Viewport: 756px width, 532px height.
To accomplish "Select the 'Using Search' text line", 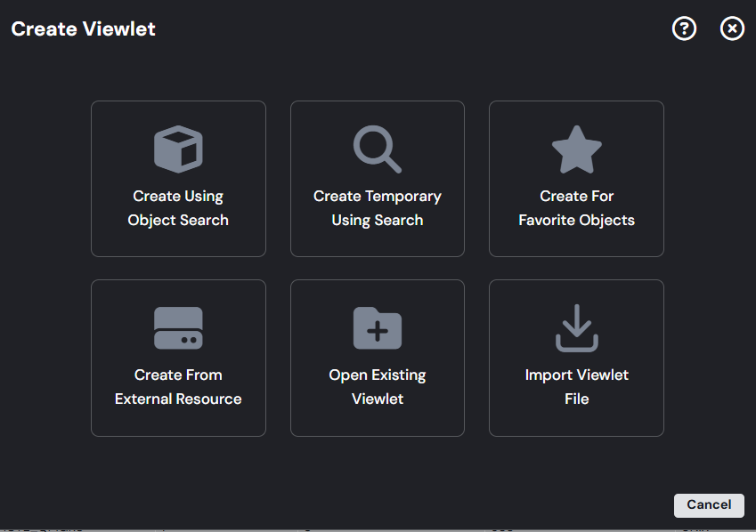I will pos(377,221).
